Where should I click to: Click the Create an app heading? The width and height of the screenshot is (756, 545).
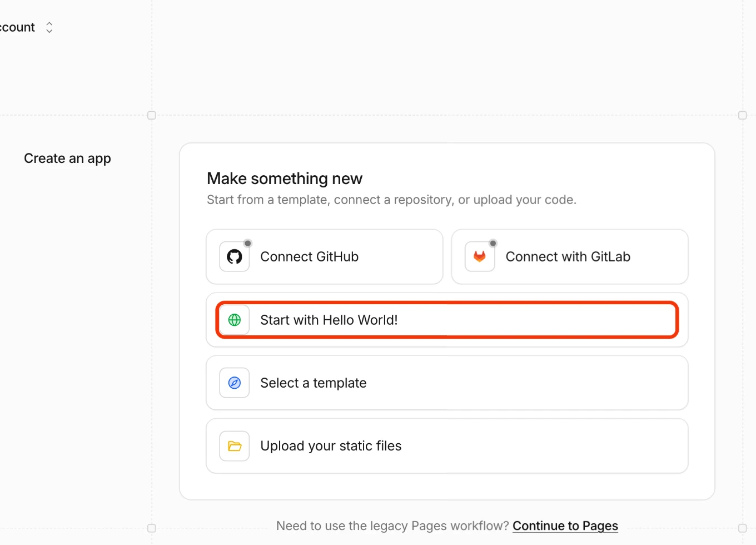(x=67, y=158)
